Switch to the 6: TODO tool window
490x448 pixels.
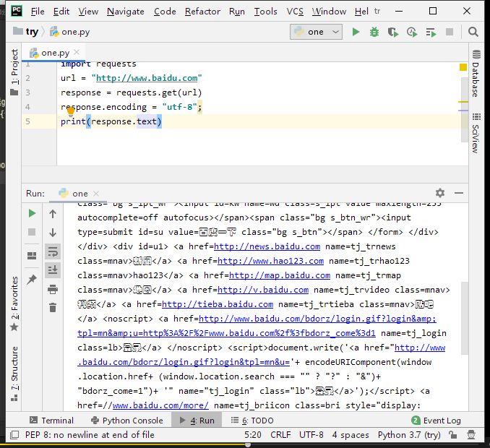tap(252, 421)
